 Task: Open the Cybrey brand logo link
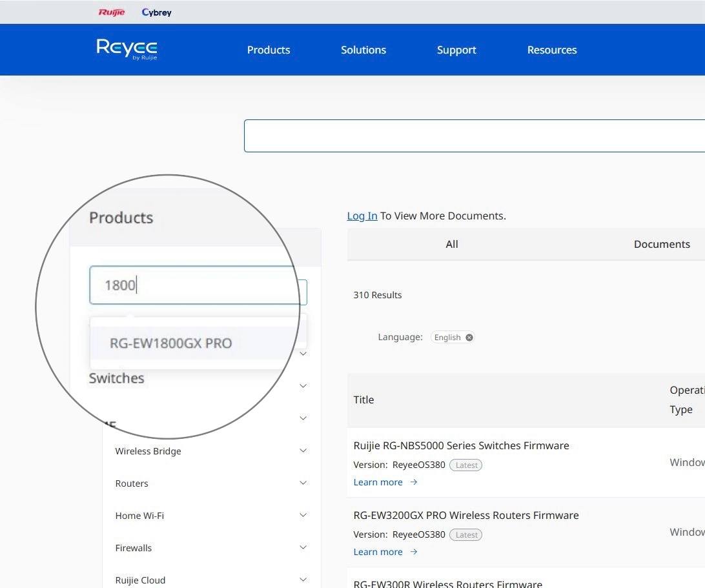[156, 12]
